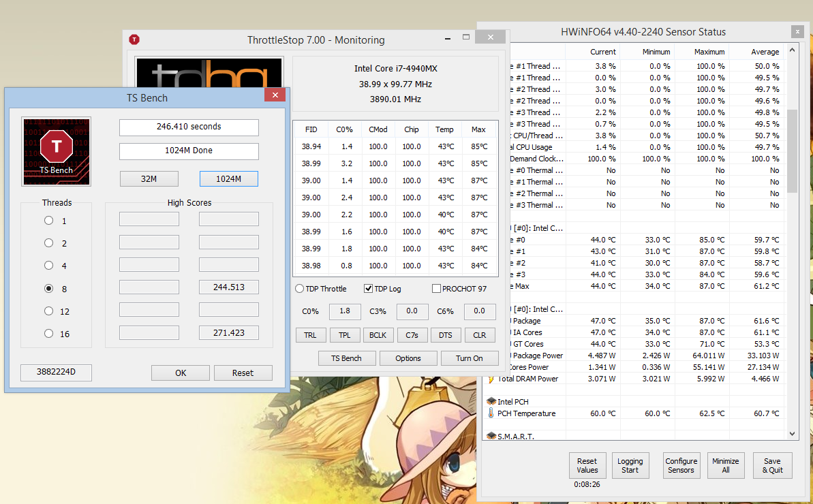Click the ThrottleStop banner logo image
The image size is (813, 504).
[209, 72]
